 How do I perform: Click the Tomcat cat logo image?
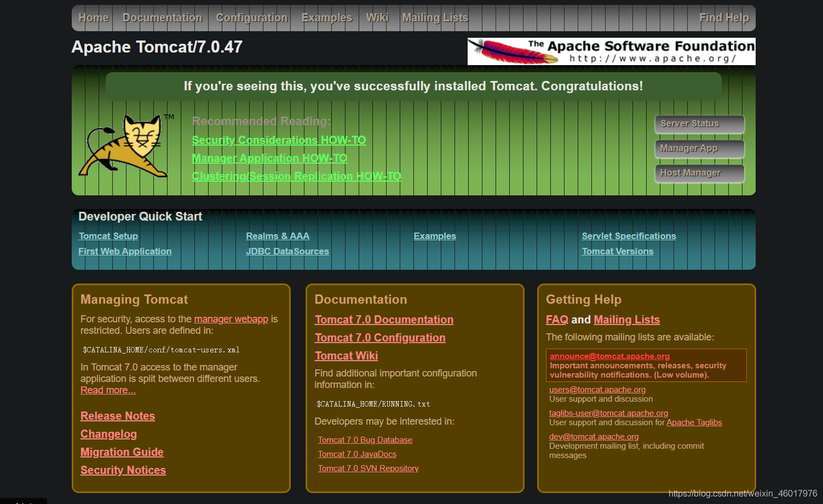click(x=126, y=146)
